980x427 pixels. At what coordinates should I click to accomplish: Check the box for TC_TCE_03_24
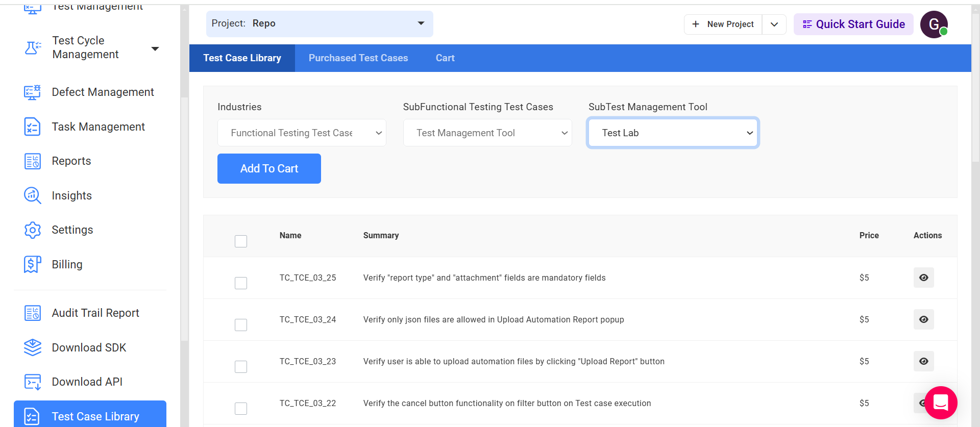pos(241,325)
